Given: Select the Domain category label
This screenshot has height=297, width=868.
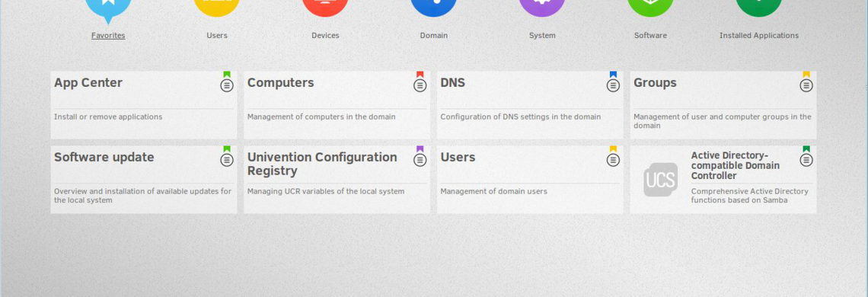Looking at the screenshot, I should [434, 36].
